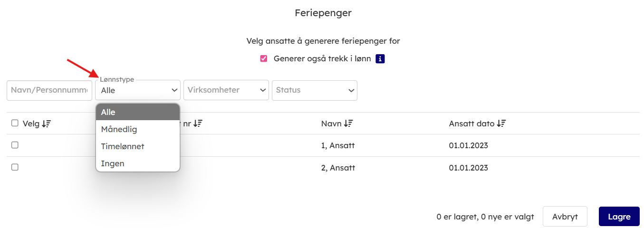Choose Månedlig from the Lønnstype list

pyautogui.click(x=138, y=129)
